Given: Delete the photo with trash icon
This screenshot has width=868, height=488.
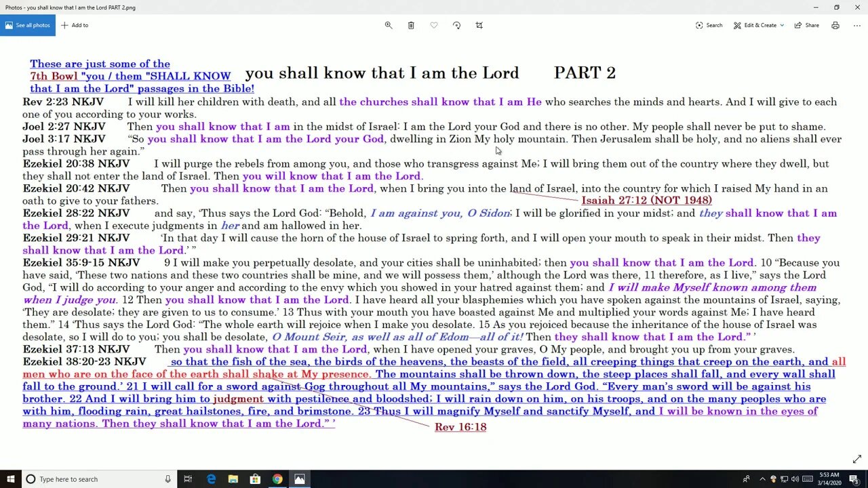Looking at the screenshot, I should point(411,25).
